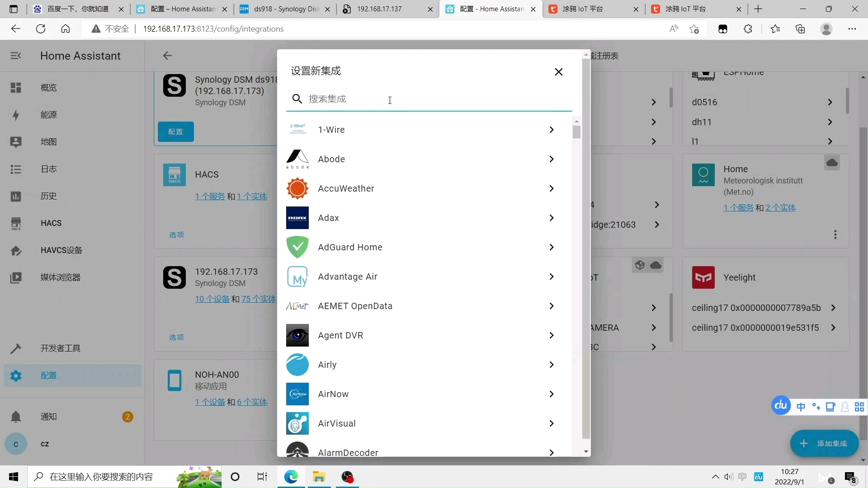Open 历史 history in sidebar
This screenshot has height=488, width=868.
(72, 196)
